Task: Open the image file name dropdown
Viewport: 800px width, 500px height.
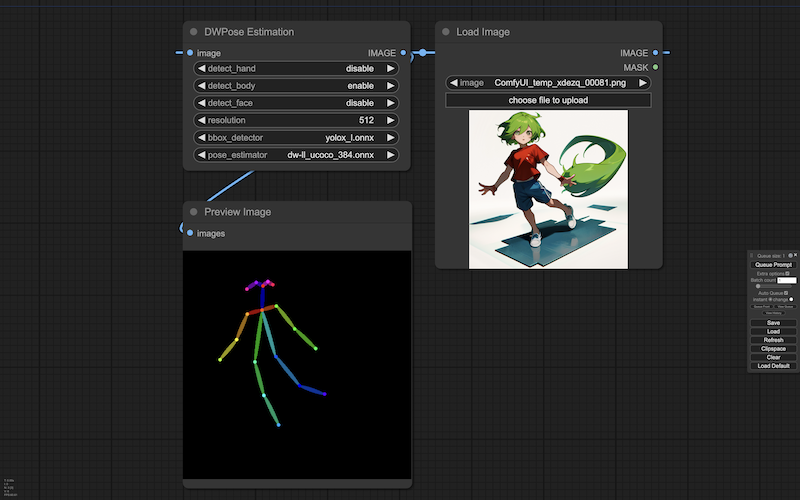Action: pyautogui.click(x=548, y=83)
